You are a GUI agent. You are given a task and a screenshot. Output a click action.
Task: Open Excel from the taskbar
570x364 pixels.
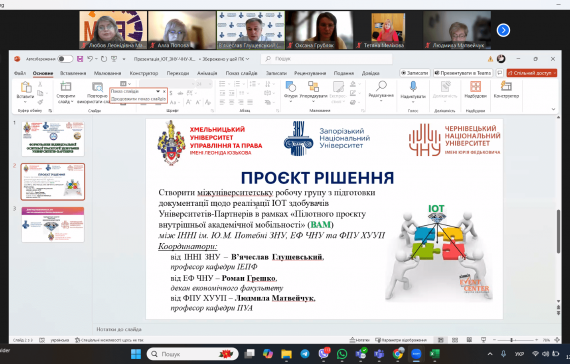pos(434,353)
